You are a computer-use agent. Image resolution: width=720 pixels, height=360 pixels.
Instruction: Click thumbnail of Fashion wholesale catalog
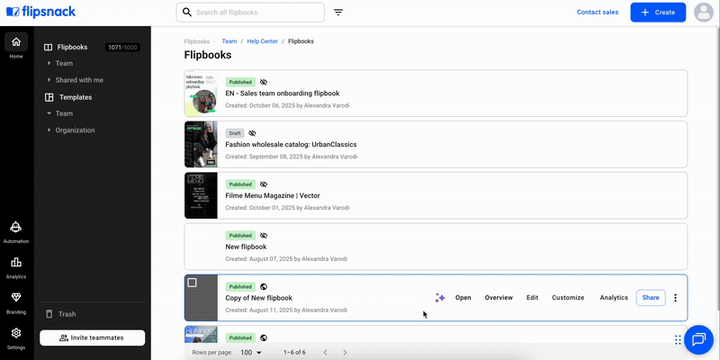[201, 144]
